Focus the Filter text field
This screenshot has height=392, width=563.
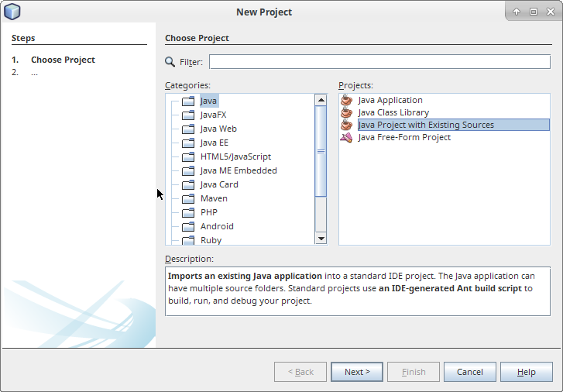(x=379, y=62)
